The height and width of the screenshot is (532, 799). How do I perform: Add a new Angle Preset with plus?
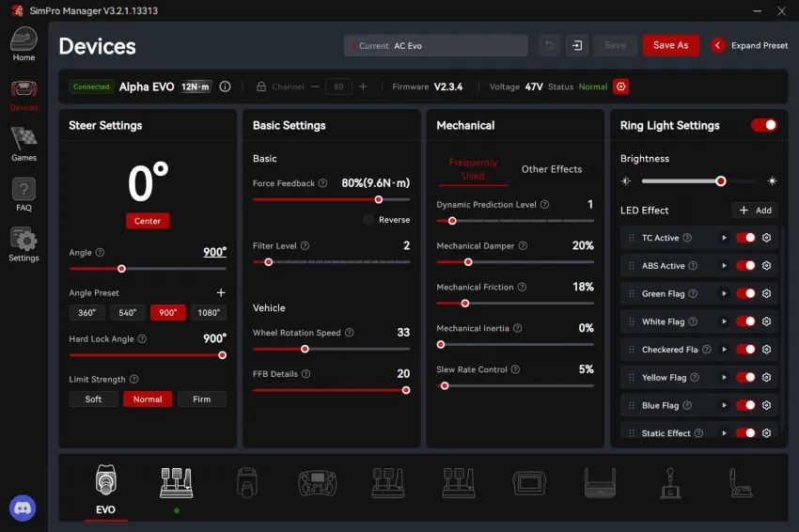tap(221, 292)
